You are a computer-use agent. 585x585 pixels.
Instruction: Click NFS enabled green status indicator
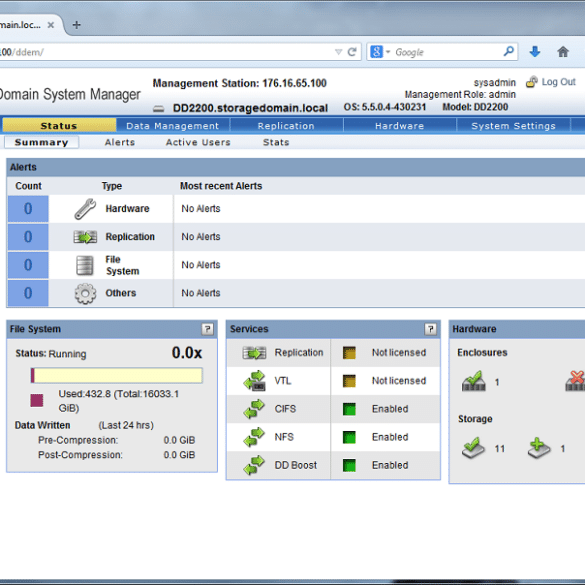pos(349,437)
